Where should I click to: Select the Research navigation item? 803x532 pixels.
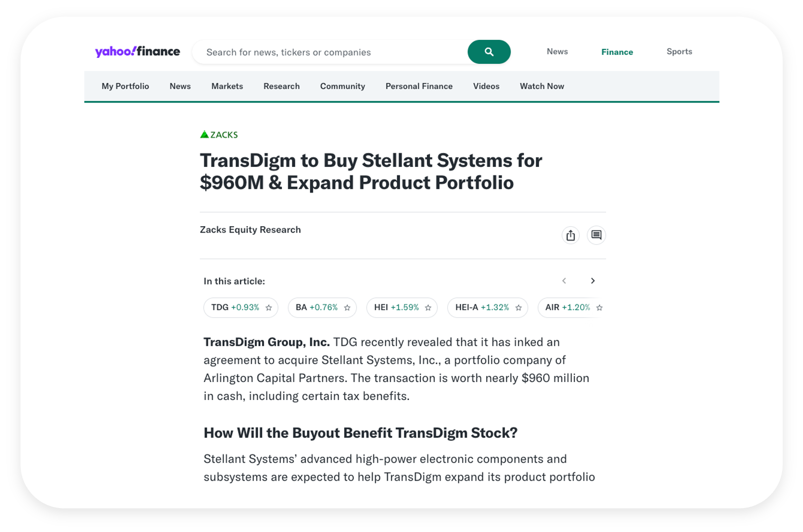click(281, 86)
